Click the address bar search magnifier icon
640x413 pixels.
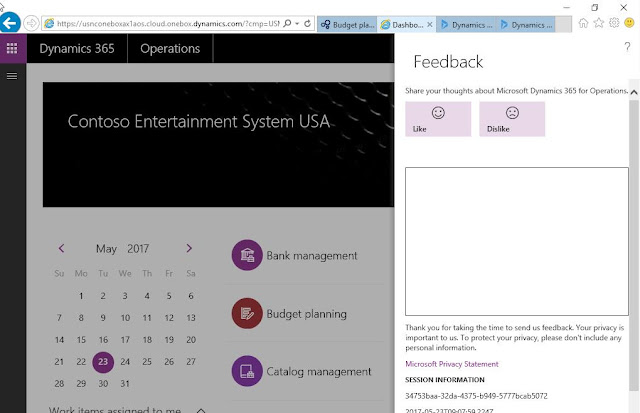(x=287, y=23)
